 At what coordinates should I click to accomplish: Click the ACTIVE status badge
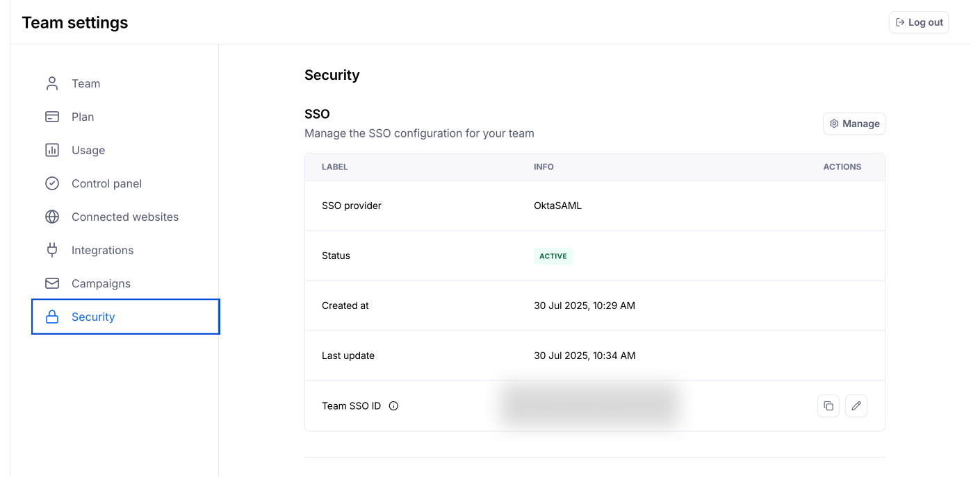553,256
